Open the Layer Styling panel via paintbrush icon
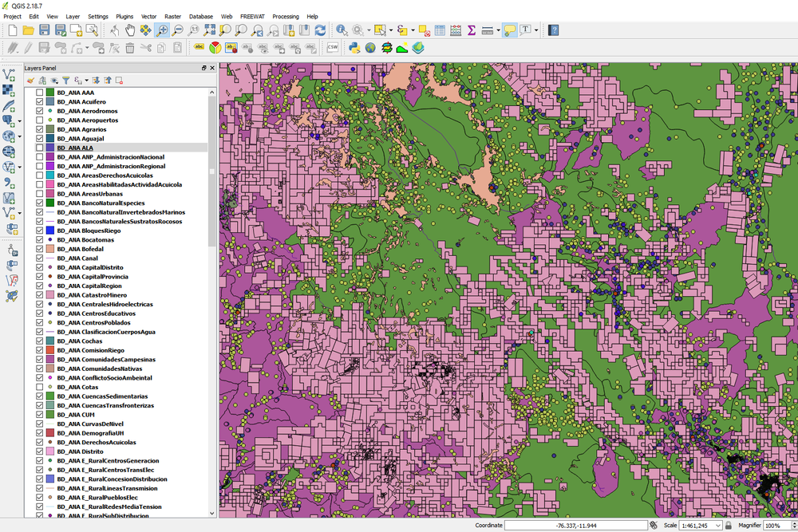 [30, 80]
